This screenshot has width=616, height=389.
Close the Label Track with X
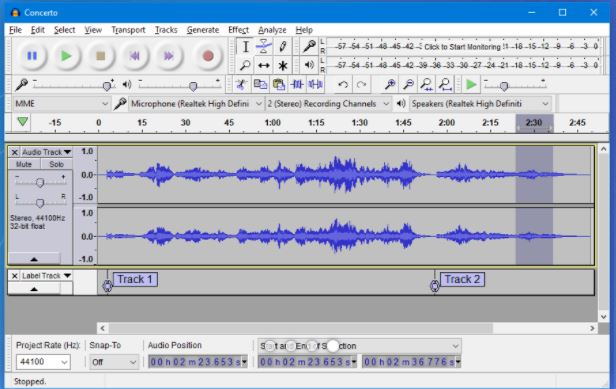click(x=15, y=276)
